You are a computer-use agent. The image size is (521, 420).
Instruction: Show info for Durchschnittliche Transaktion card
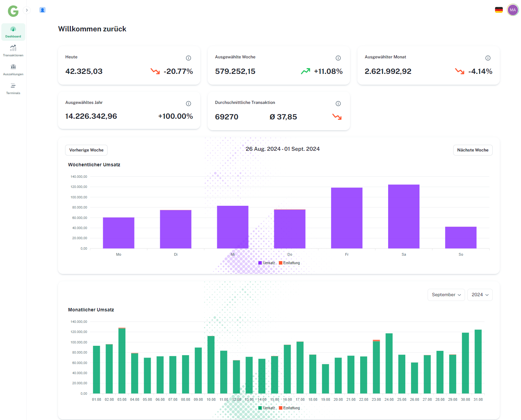(338, 104)
